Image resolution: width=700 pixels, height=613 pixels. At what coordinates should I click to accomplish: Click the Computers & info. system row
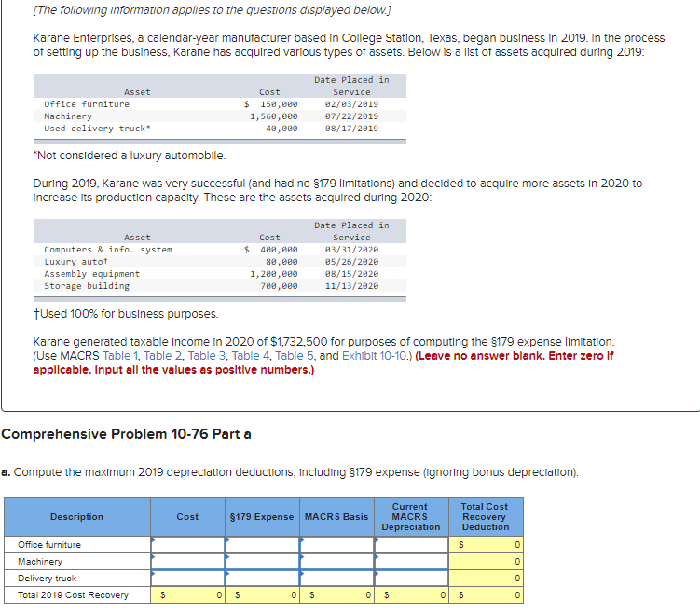(x=220, y=250)
